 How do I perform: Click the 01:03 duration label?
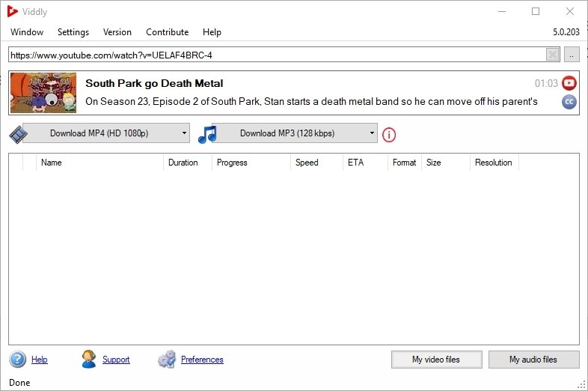pyautogui.click(x=546, y=83)
